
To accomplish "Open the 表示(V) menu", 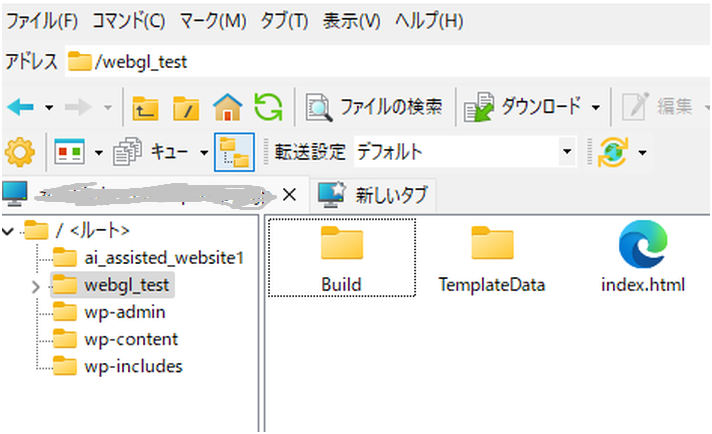I will point(351,21).
